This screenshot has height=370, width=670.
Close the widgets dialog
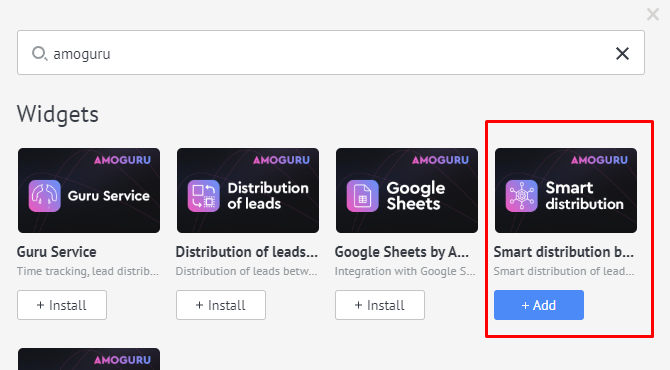click(653, 15)
